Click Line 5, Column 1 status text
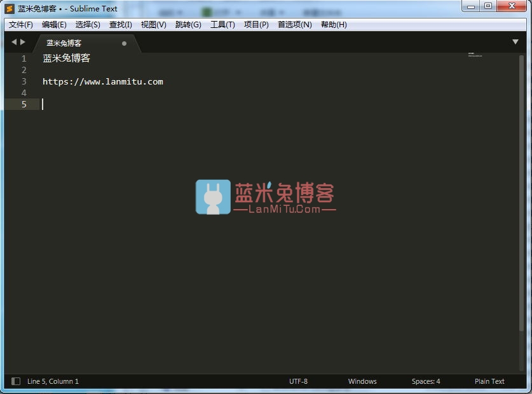532x394 pixels. click(53, 381)
